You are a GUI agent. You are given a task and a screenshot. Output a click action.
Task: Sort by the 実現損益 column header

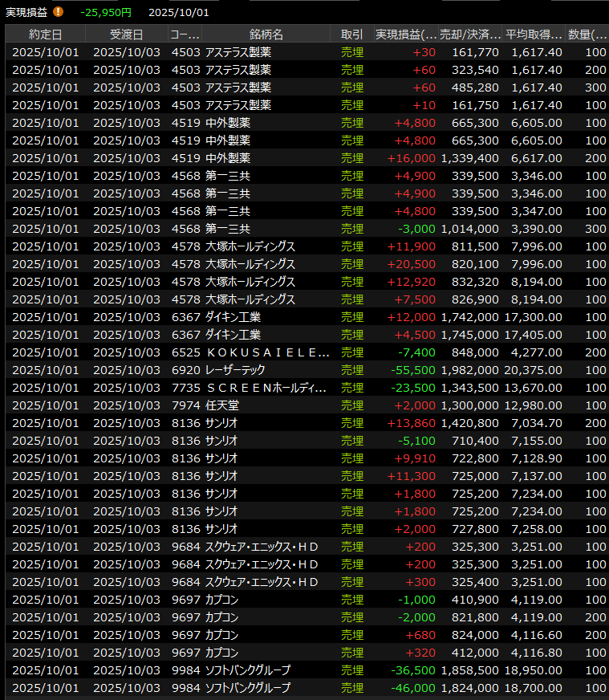click(x=406, y=34)
